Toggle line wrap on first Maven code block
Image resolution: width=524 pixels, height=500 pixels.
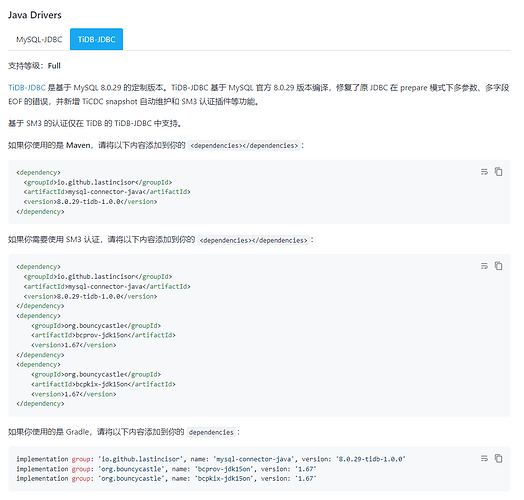pyautogui.click(x=484, y=172)
